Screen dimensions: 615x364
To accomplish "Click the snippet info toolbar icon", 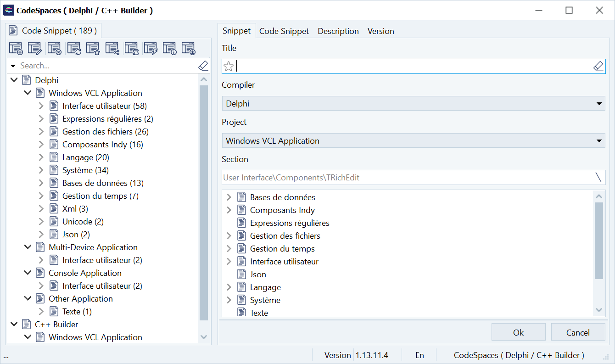I will tap(170, 48).
